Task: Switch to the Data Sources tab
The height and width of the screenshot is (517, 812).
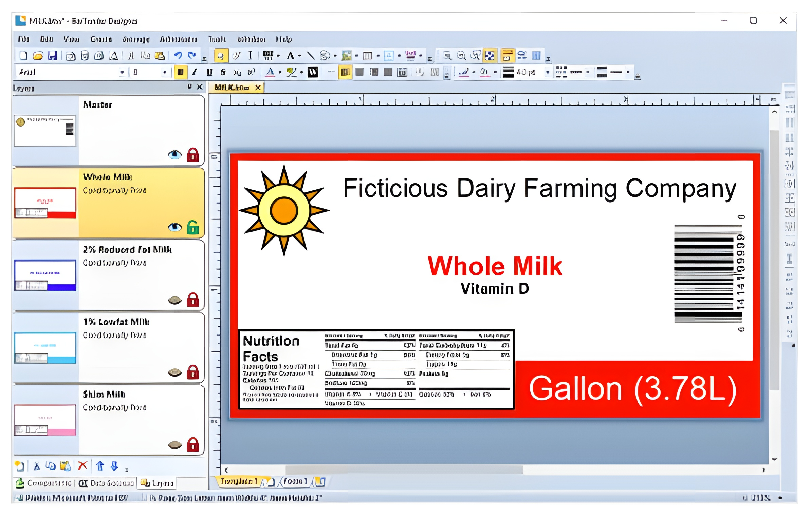Action: [107, 483]
